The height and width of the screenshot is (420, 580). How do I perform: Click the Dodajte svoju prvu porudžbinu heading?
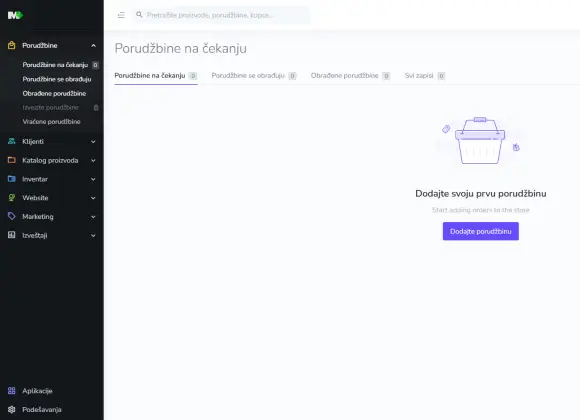point(480,194)
